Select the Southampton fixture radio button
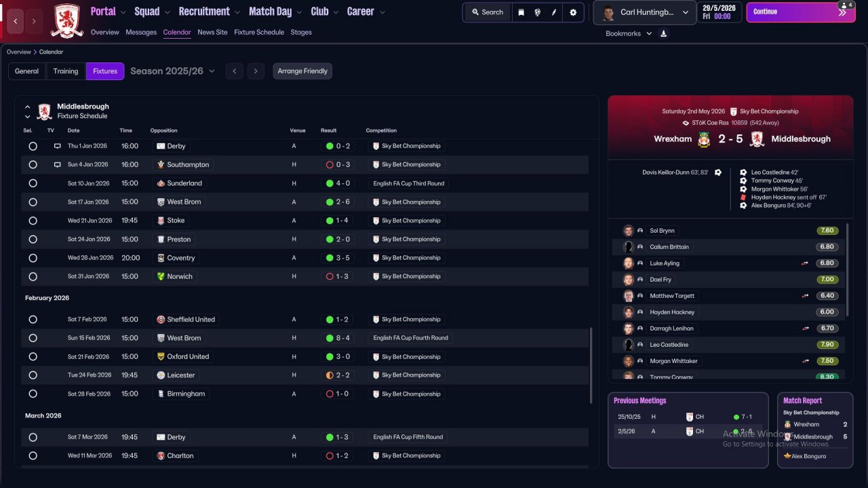868x488 pixels. coord(33,164)
